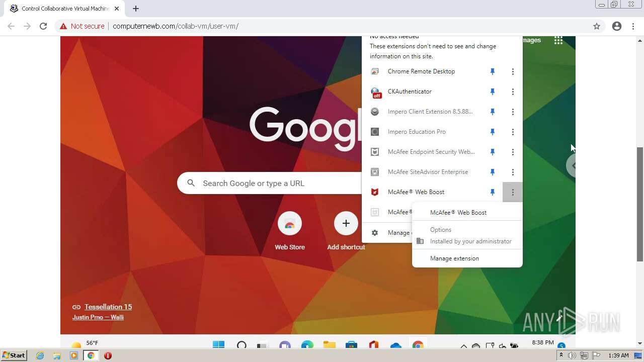Open a new browser tab
Viewport: 644px width, 362px height.
coord(136,9)
